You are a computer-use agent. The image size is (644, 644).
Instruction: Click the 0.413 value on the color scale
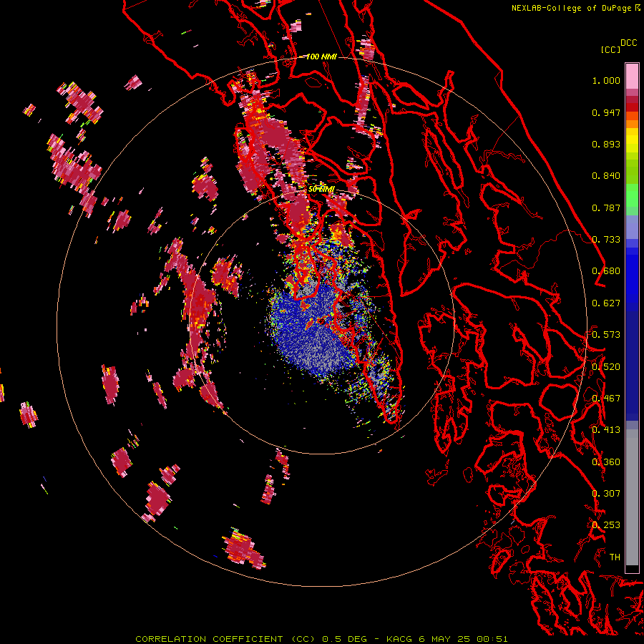606,430
